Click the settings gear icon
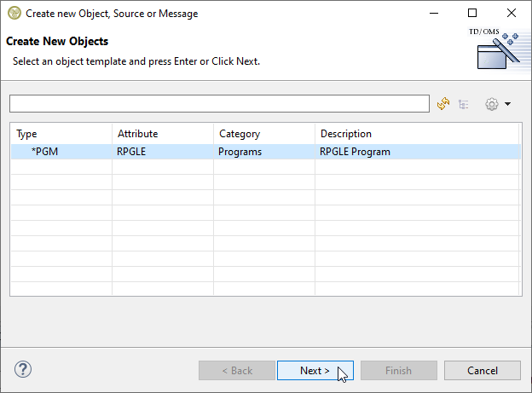The height and width of the screenshot is (393, 532). [491, 104]
